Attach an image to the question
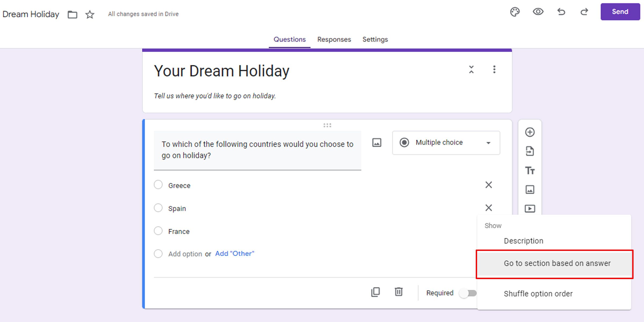This screenshot has height=322, width=644. pos(376,143)
